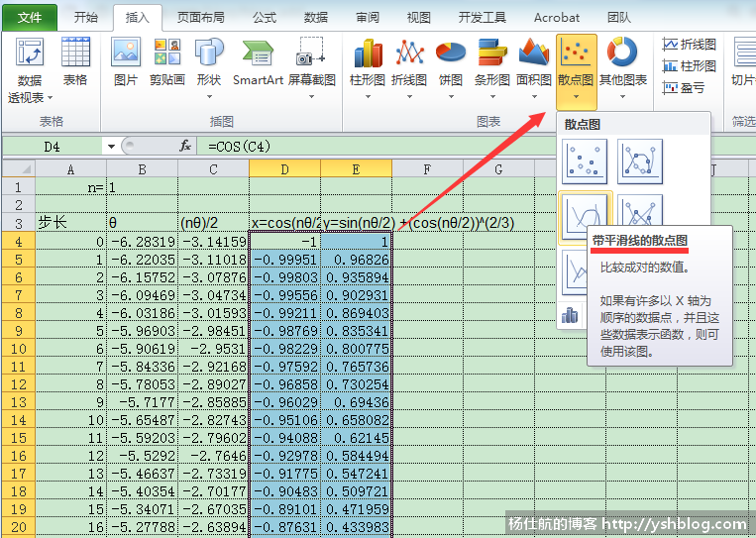Switch to the Acrobat tab
The image size is (756, 538).
pos(557,18)
